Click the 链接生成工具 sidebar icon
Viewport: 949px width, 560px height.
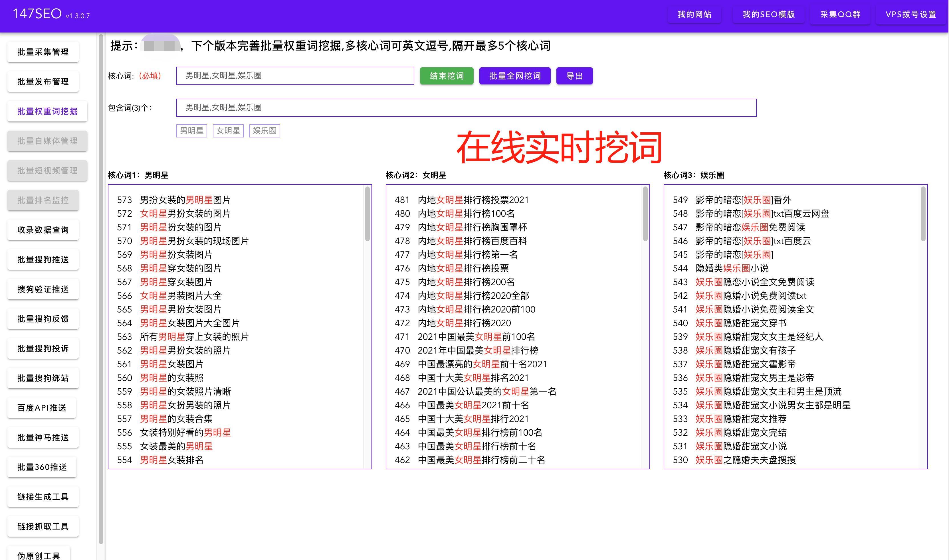[x=47, y=497]
